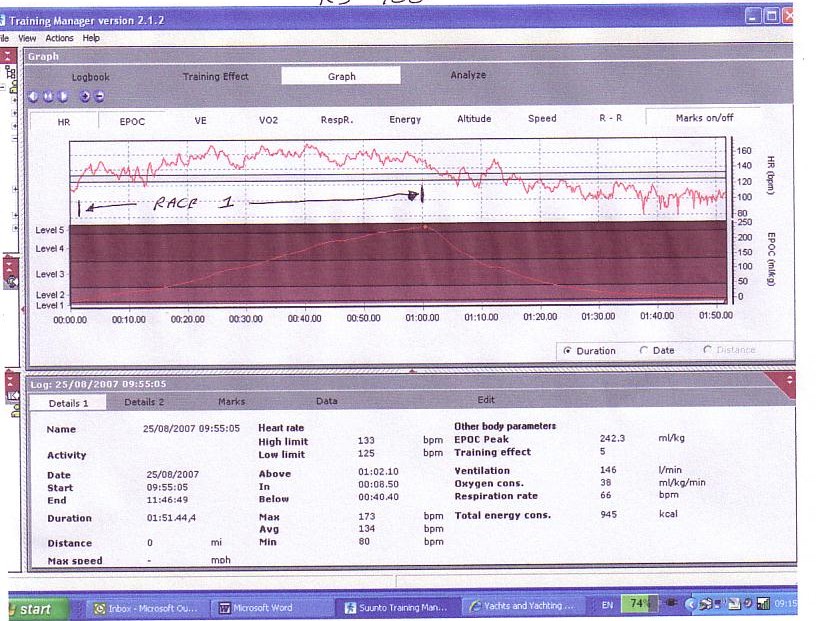Click the Total energy cons. value 945

click(608, 514)
